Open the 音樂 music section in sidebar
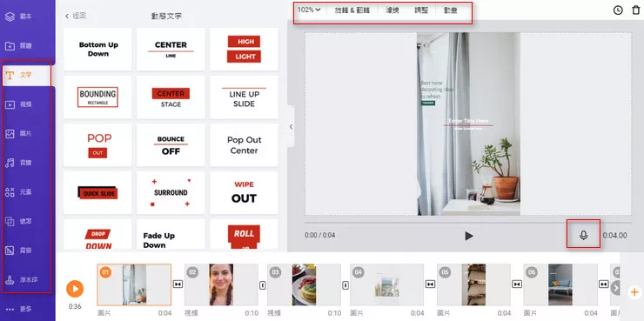The width and height of the screenshot is (644, 321). coord(18,163)
